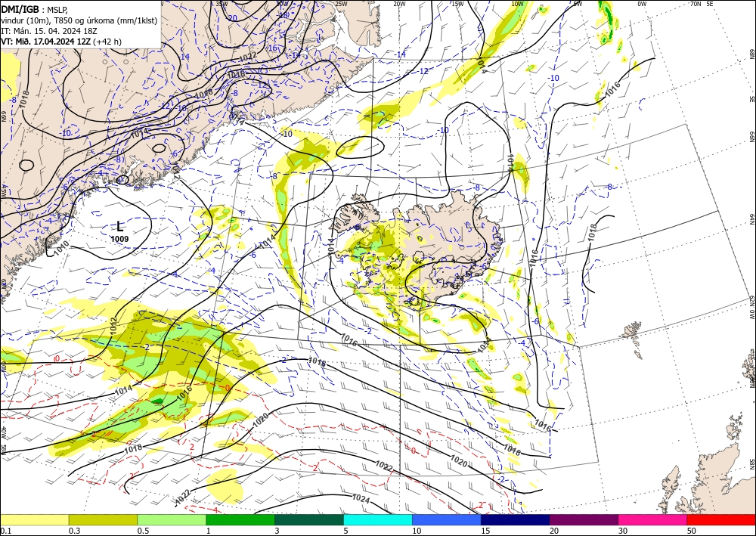Click the legend value '0.5'

click(143, 531)
